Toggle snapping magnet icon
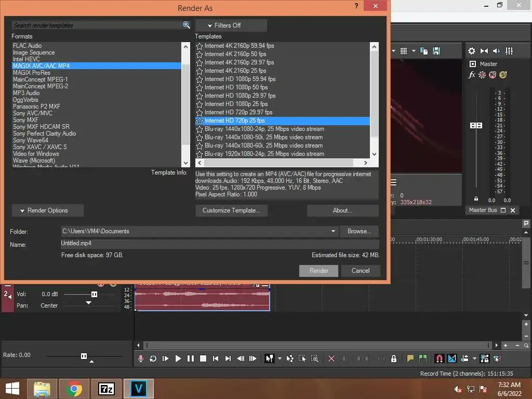This screenshot has height=399, width=532. coord(439,358)
